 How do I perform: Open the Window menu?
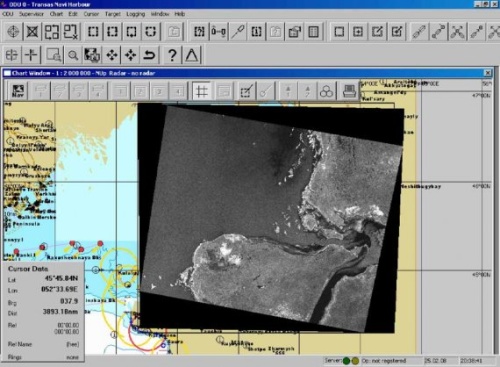160,14
